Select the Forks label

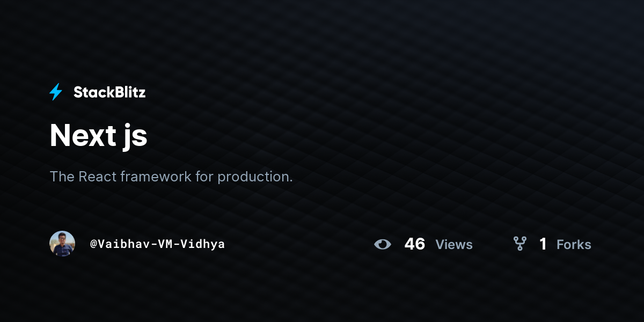pyautogui.click(x=574, y=245)
